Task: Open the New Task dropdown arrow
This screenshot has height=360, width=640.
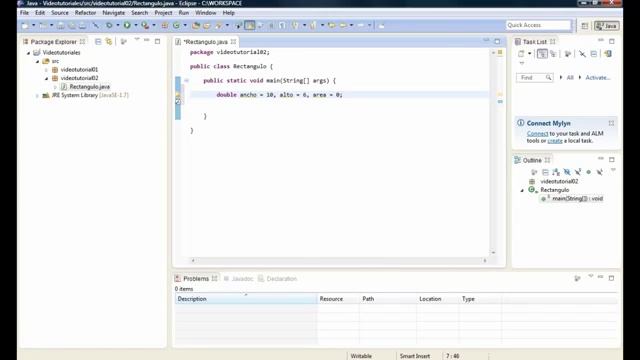Action: point(529,53)
